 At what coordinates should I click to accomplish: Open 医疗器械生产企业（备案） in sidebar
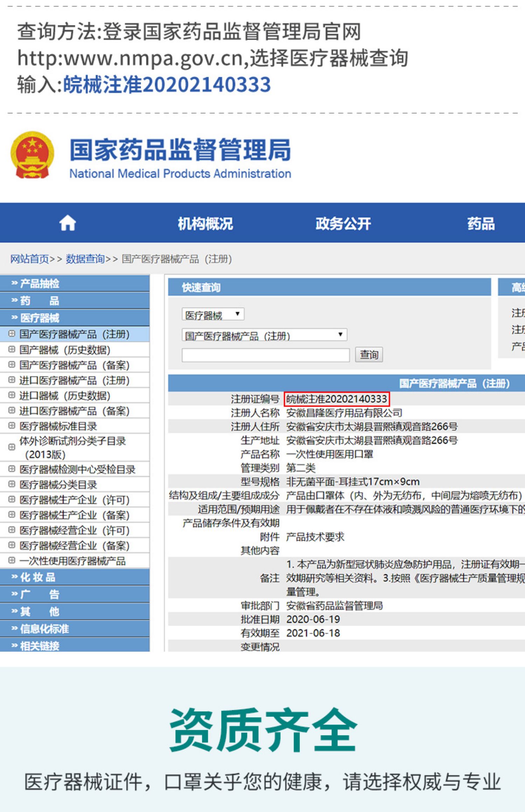pyautogui.click(x=74, y=515)
